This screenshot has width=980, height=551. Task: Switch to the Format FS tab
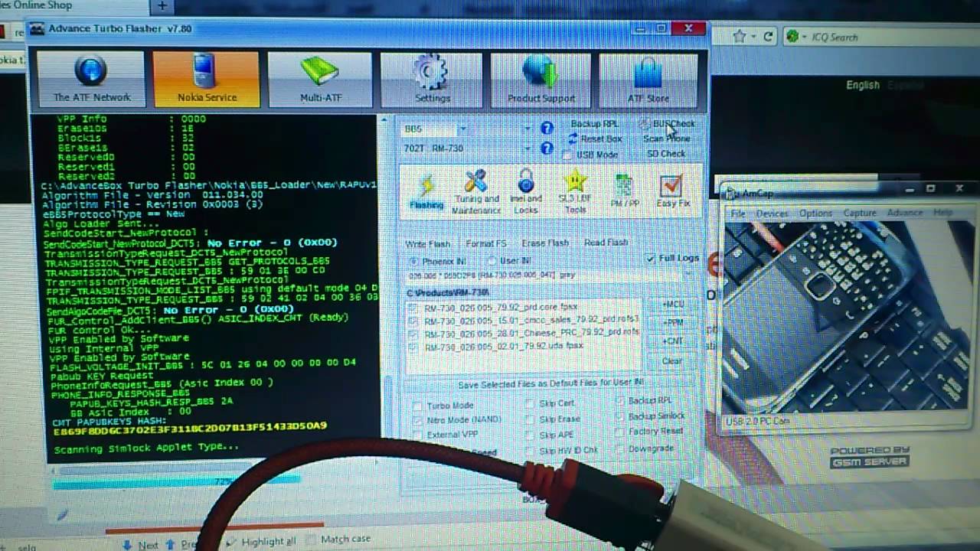pos(486,243)
